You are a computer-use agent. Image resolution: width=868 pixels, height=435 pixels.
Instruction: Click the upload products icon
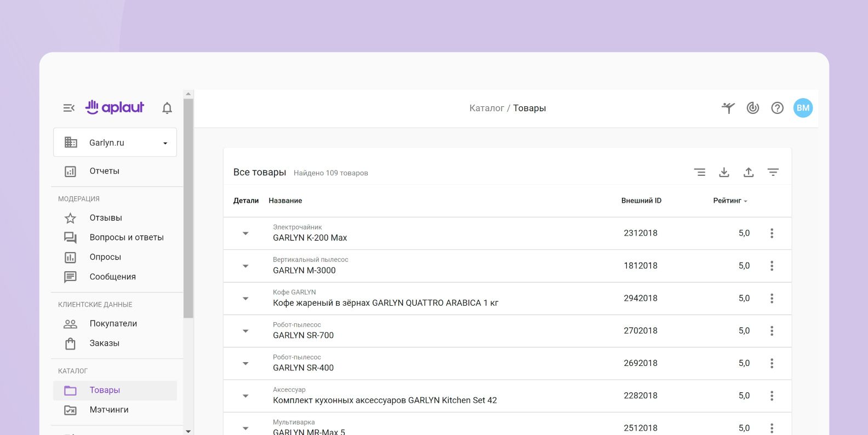pos(749,172)
